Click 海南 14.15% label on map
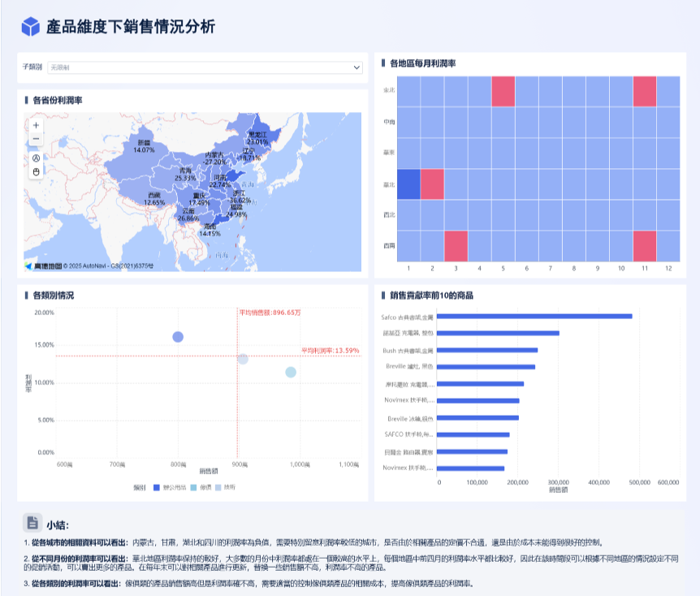 210,231
